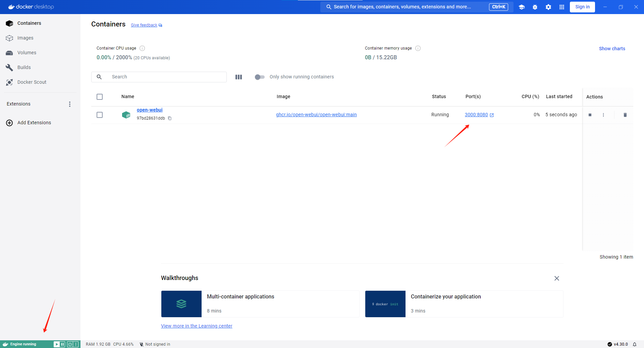Image resolution: width=644 pixels, height=348 pixels.
Task: Open port 3000:8080 in browser
Action: pos(479,115)
